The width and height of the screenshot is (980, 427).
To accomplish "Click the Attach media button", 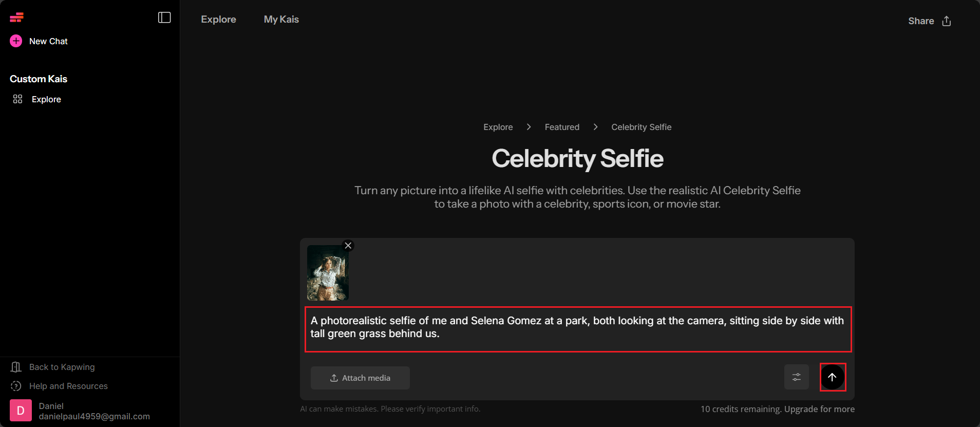I will [x=360, y=378].
